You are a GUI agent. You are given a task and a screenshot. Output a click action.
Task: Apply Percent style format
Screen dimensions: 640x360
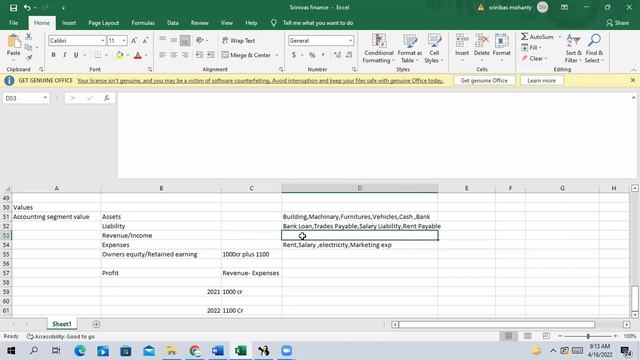click(312, 55)
